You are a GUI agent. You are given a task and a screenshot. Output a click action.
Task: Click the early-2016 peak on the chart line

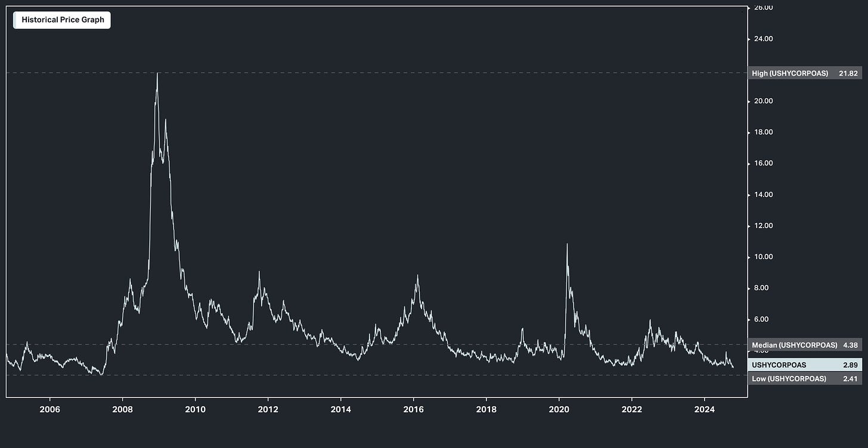[417, 276]
